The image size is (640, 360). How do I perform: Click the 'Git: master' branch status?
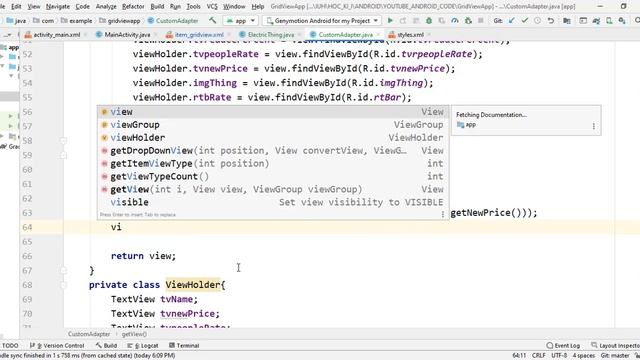pos(616,356)
